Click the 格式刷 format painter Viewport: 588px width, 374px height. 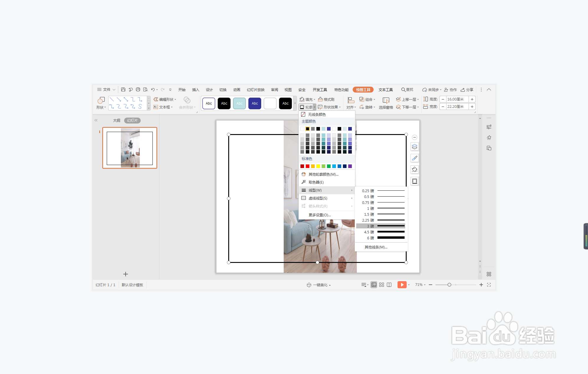326,99
